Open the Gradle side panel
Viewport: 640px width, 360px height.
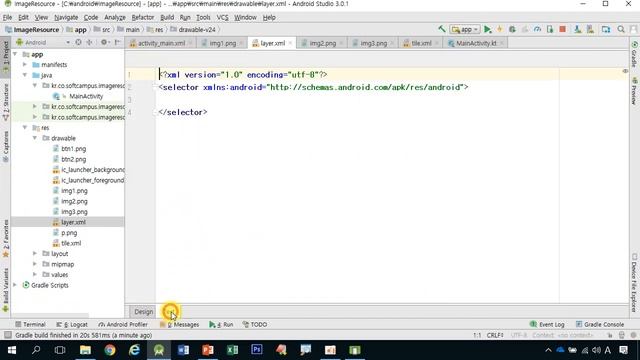pyautogui.click(x=634, y=54)
